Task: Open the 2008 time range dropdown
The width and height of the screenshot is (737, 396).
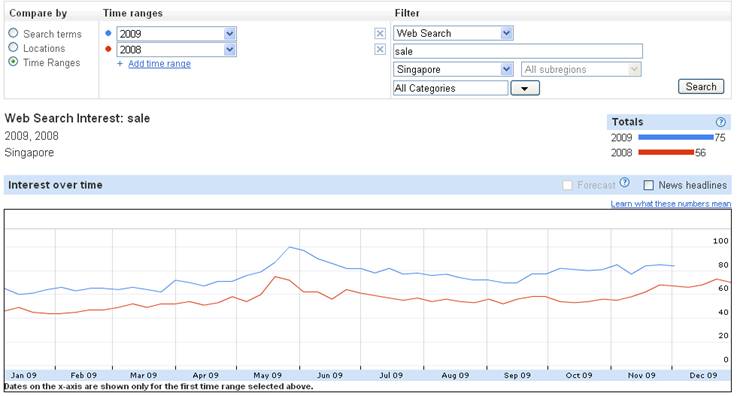Action: click(176, 50)
